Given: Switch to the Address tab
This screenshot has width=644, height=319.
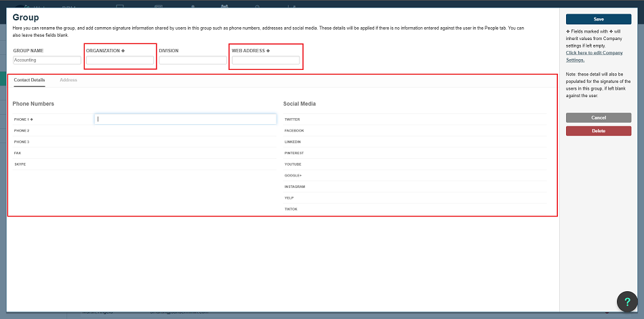Looking at the screenshot, I should pos(68,80).
